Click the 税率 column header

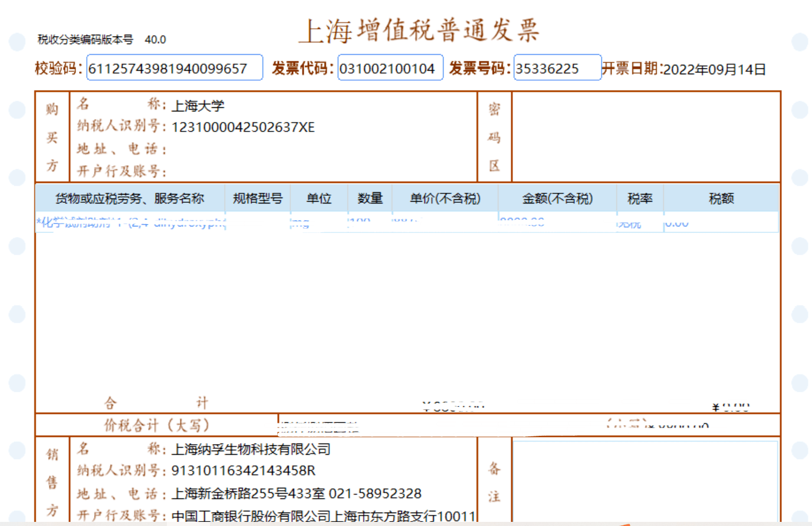[x=640, y=199]
